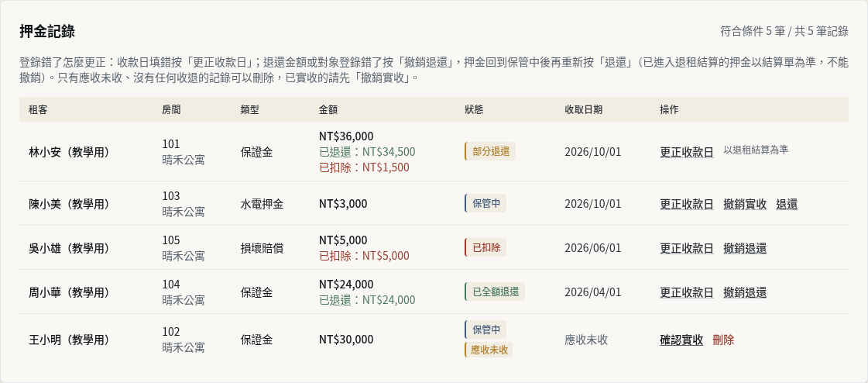868x383 pixels.
Task: Click 撤銷退還 for 周小華 row
Action: click(745, 292)
